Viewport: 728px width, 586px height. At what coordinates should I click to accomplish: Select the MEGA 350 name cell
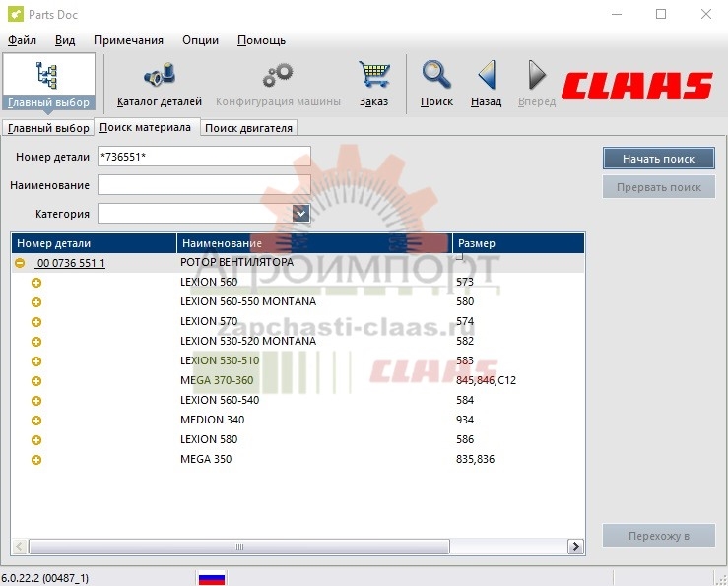(206, 459)
